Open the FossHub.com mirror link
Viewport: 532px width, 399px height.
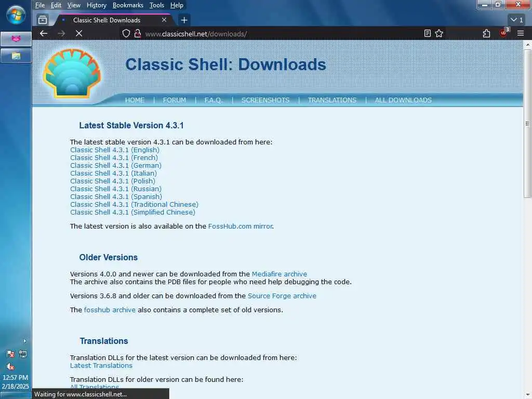240,226
